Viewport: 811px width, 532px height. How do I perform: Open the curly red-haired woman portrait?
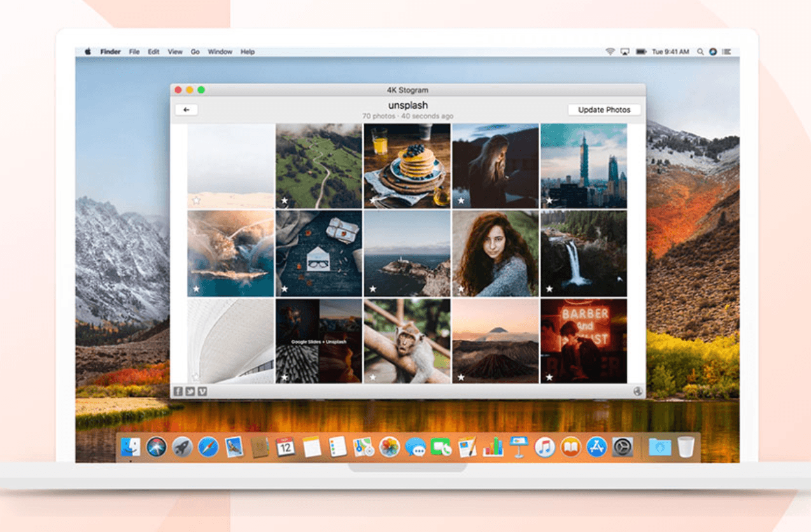[495, 254]
